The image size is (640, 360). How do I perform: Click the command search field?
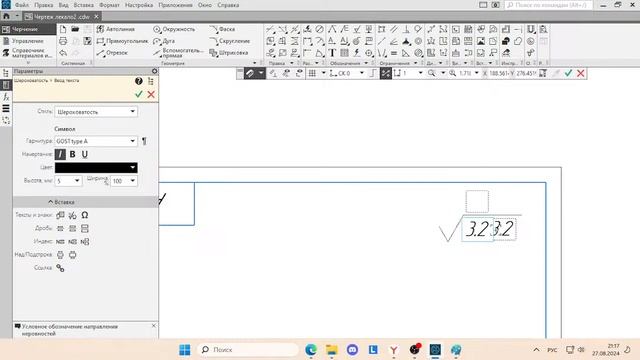click(549, 5)
